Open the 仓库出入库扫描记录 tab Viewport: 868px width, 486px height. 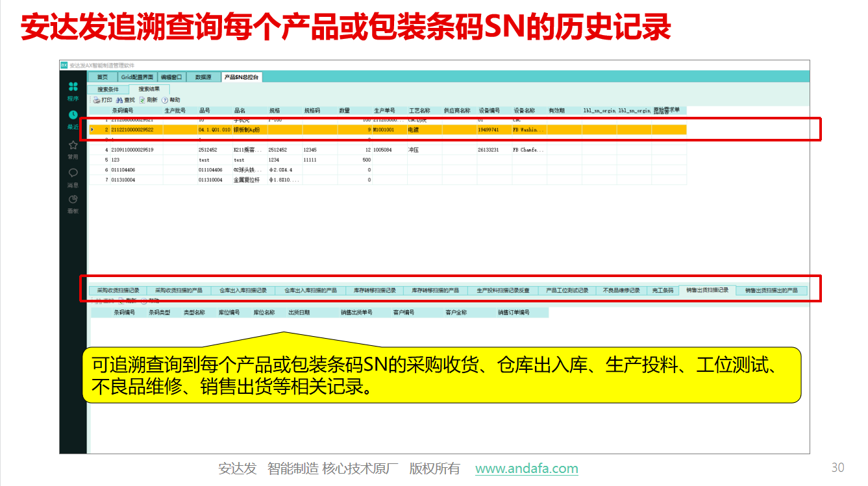[x=243, y=290]
